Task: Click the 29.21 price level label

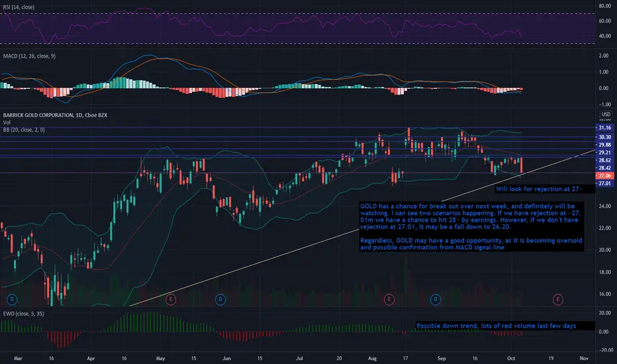Action: (604, 152)
